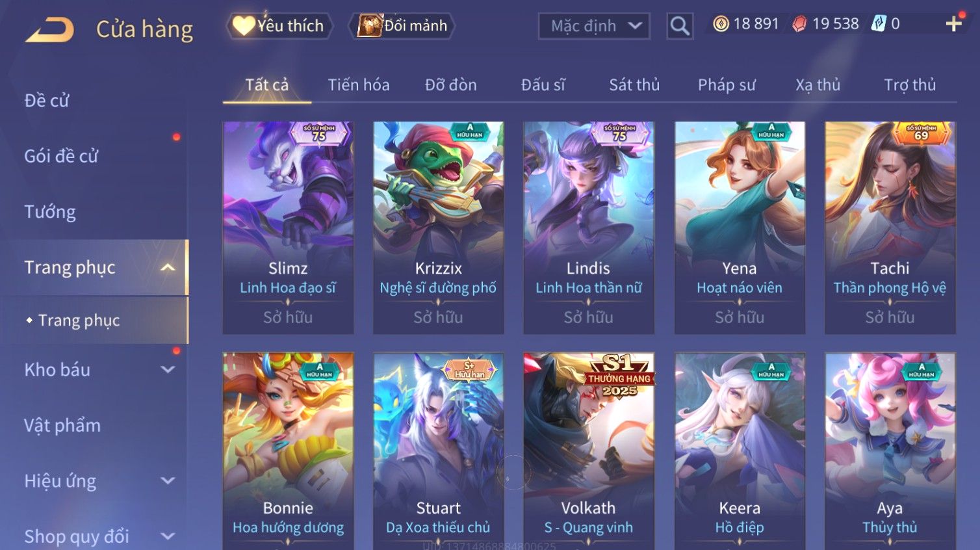Open Tướng in the sidebar
This screenshot has width=980, height=550.
(50, 212)
